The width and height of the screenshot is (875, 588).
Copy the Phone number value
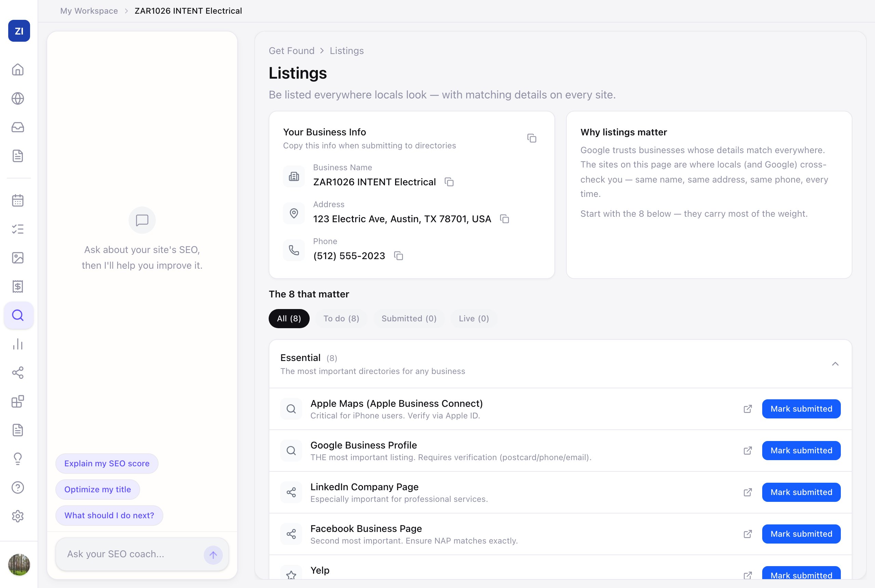click(x=399, y=256)
